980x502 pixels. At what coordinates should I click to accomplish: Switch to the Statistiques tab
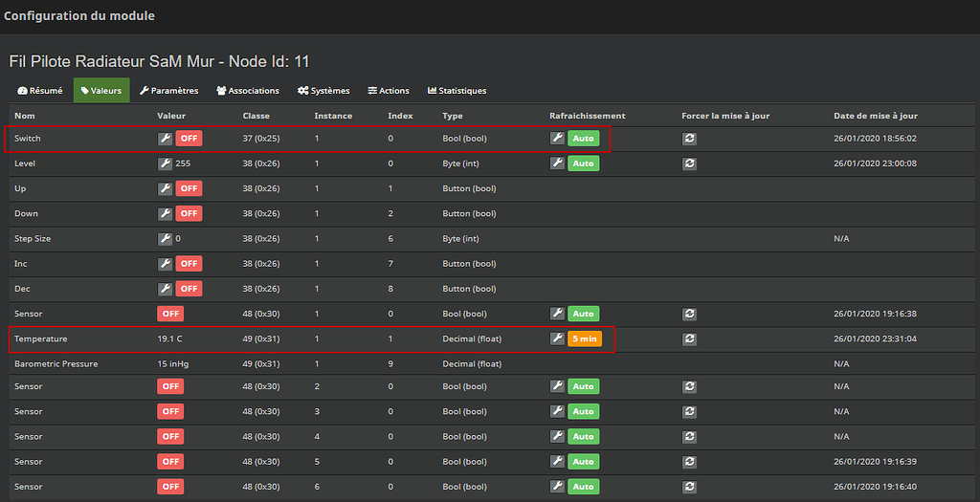[x=457, y=91]
